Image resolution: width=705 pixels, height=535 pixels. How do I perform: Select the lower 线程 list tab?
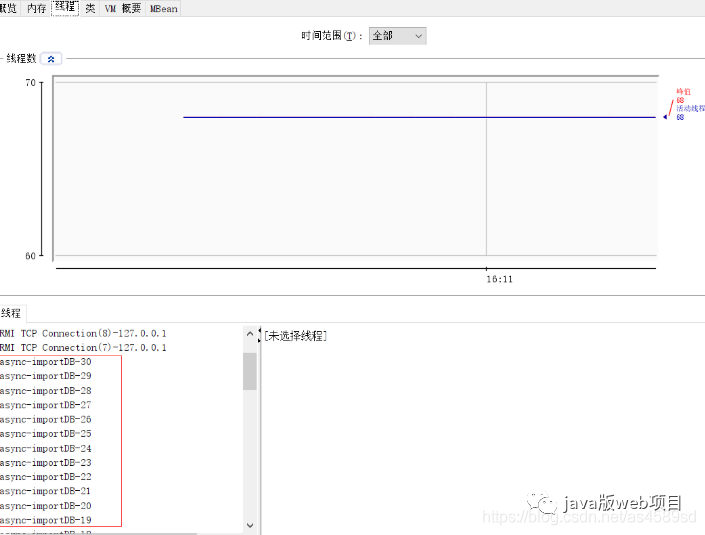pyautogui.click(x=12, y=313)
